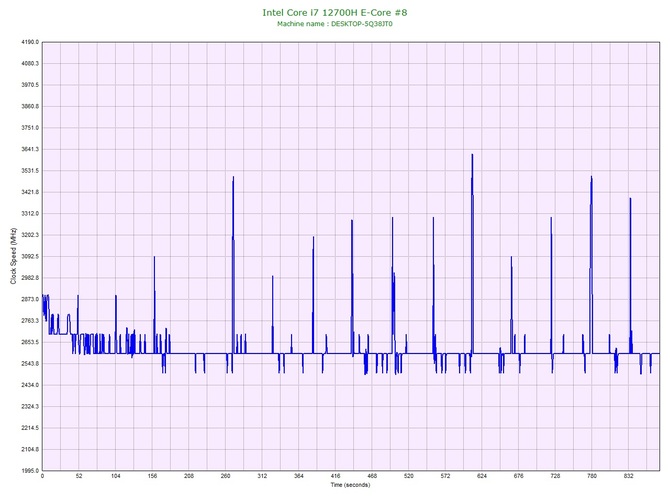Click the 468 tick on the time axis
Screen dimensions: 670x502
click(372, 476)
